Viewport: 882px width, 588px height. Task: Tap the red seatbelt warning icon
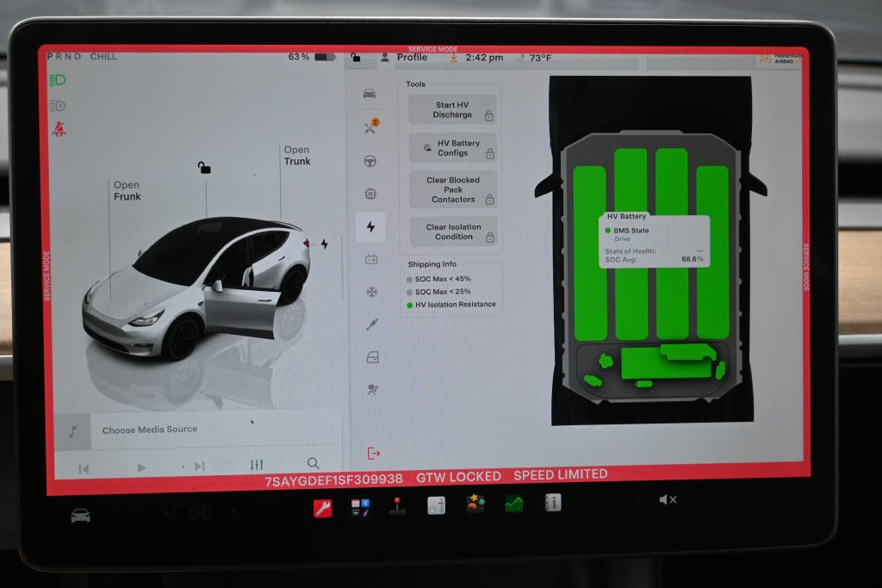(59, 129)
